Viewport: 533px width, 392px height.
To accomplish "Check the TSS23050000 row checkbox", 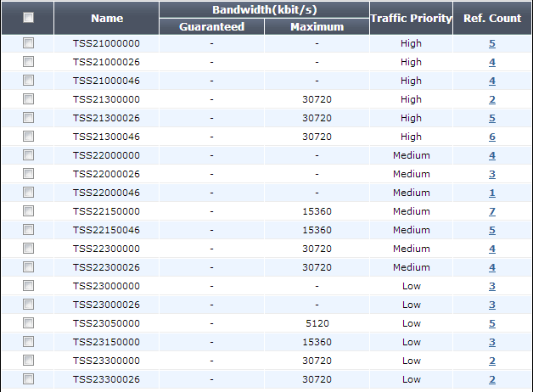I will point(28,322).
